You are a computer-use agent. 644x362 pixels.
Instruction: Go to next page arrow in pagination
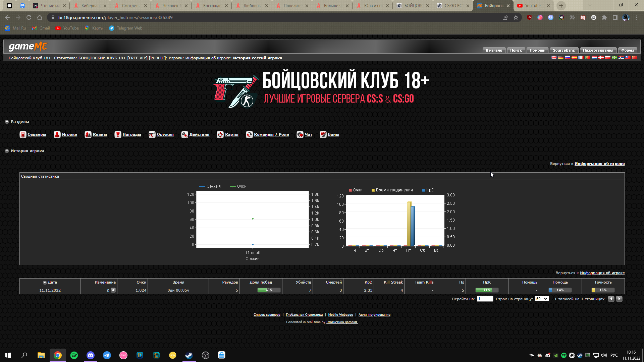(x=619, y=299)
